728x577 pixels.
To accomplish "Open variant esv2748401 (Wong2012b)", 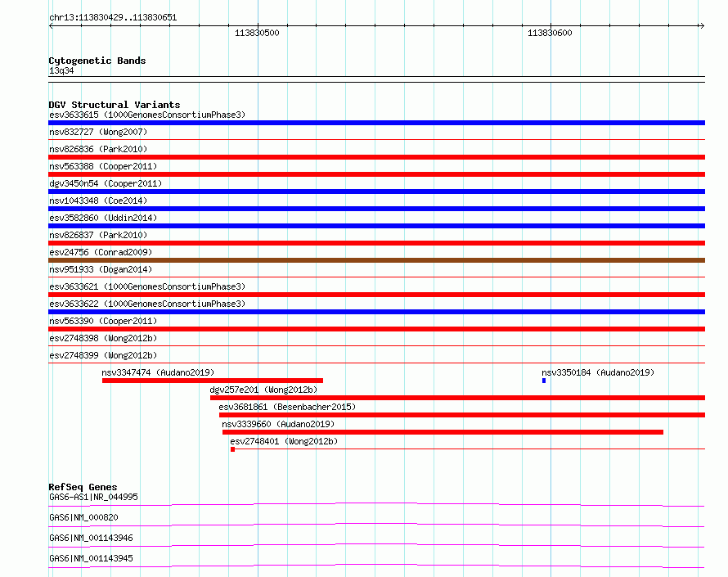I will tap(284, 441).
